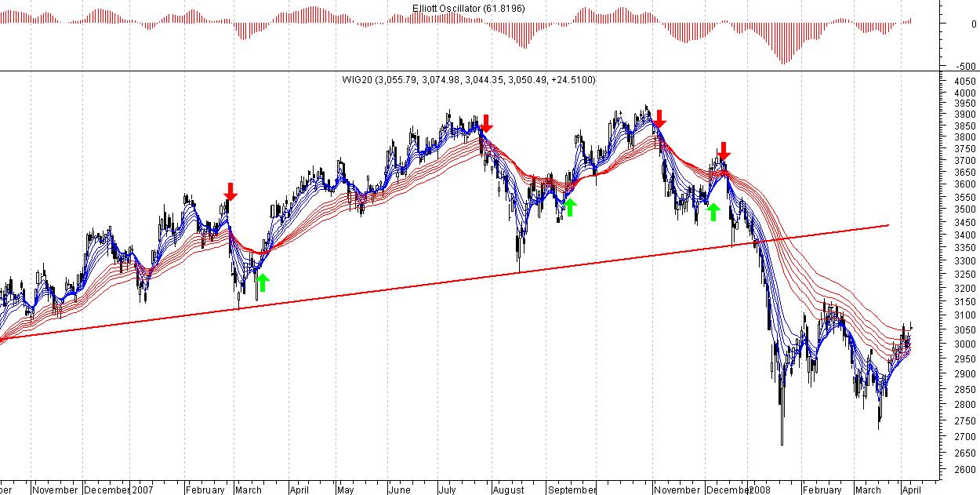
Task: Click the 3750 price axis label
Action: 965,150
